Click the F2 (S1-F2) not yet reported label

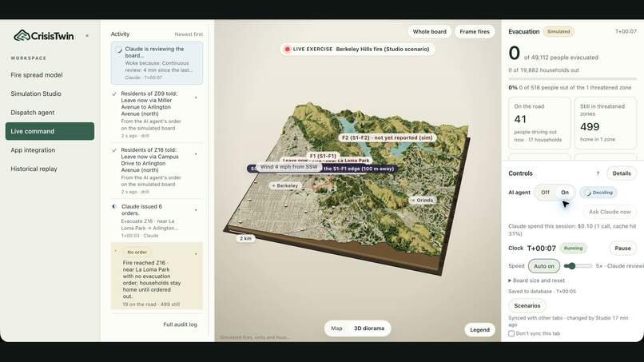coord(387,137)
